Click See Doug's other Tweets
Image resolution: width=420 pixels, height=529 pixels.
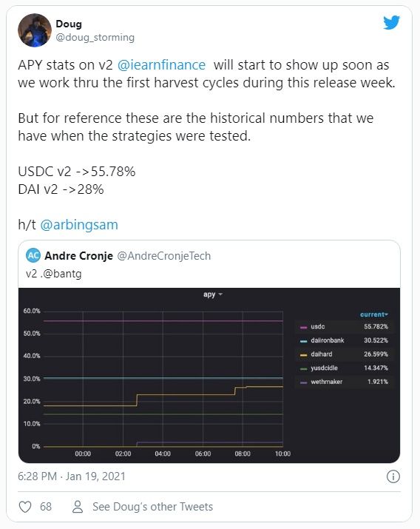pyautogui.click(x=153, y=507)
